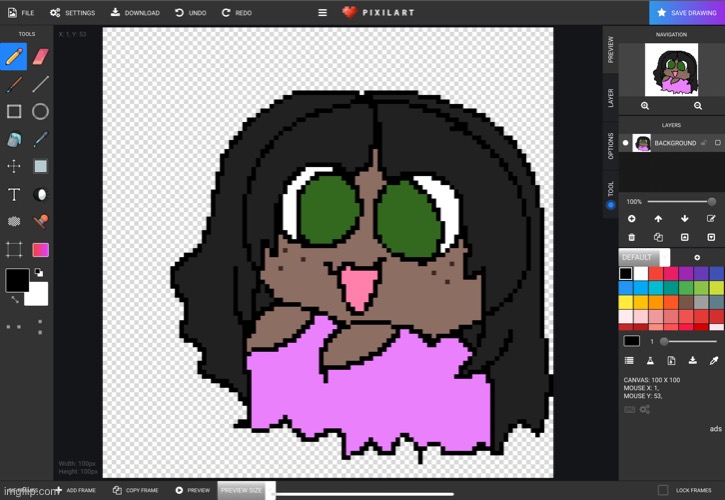Select the Lighten/Darken tool
725x500 pixels.
pos(41,195)
